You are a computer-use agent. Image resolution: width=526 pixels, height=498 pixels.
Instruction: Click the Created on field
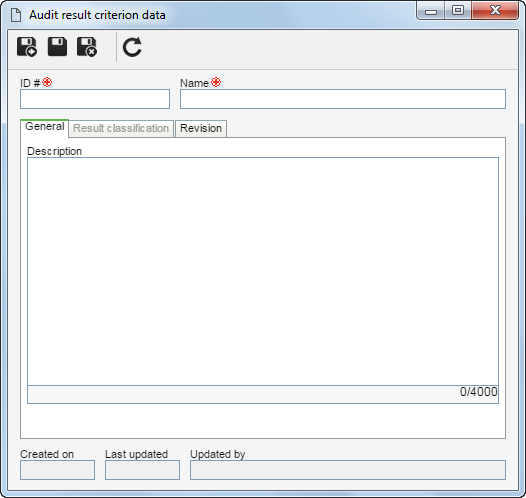(x=57, y=470)
